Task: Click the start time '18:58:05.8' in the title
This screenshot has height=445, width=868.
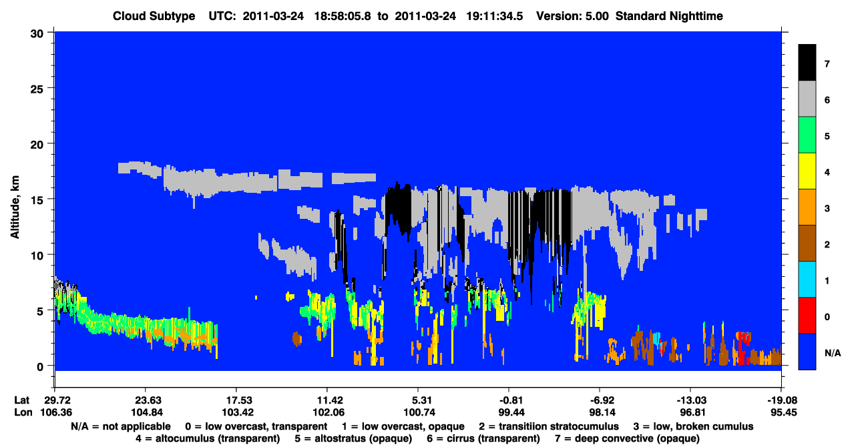Action: point(343,16)
